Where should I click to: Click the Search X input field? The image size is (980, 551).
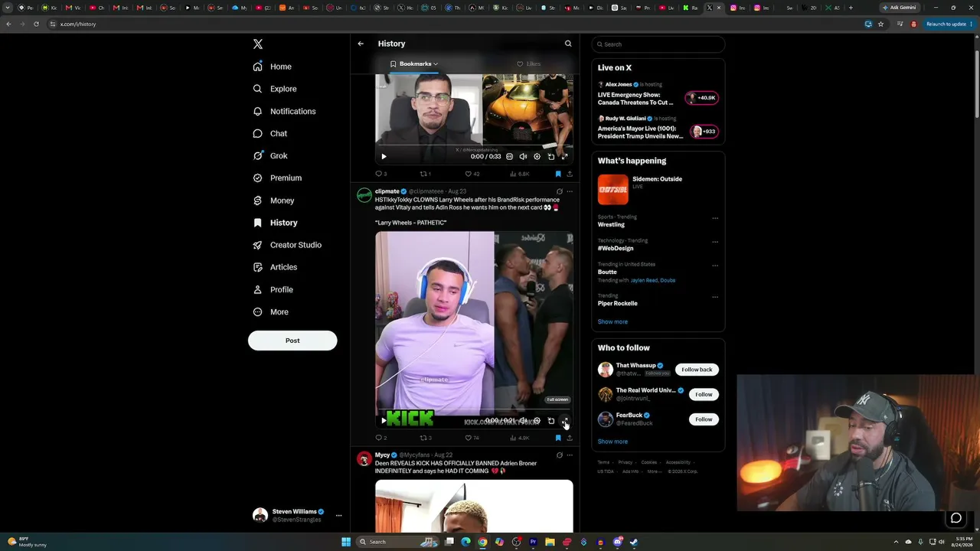coord(658,44)
